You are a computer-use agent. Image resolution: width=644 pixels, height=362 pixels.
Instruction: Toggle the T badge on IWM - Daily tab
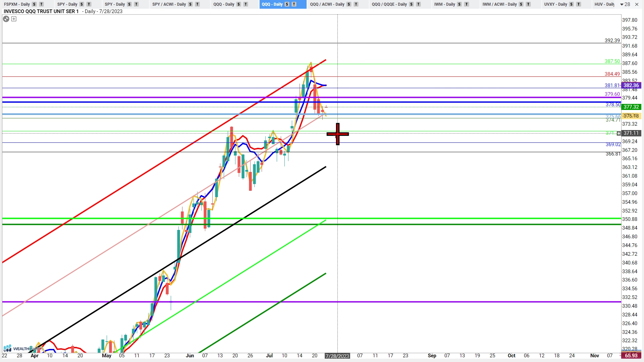click(x=467, y=4)
